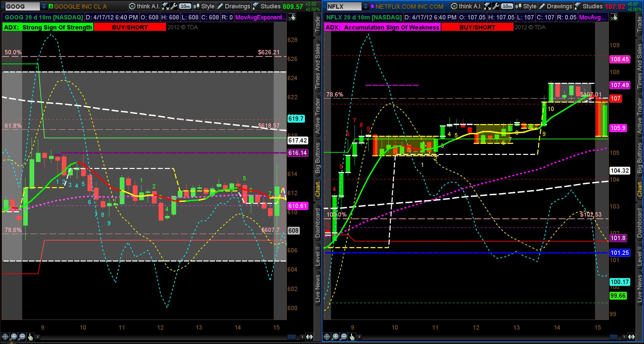Image resolution: width=644 pixels, height=344 pixels.
Task: Zoom in on the GOOG chart
Action: point(13,337)
